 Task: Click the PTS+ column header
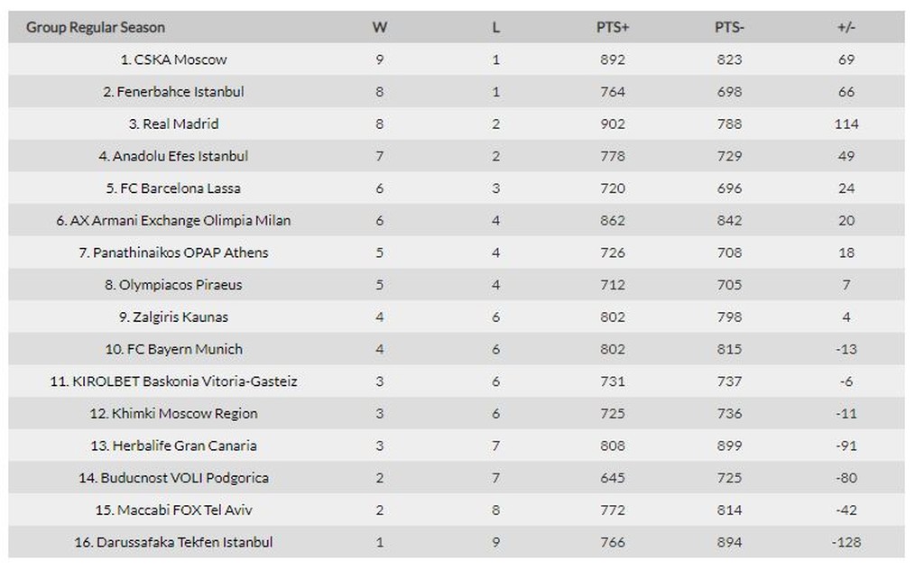[x=613, y=27]
